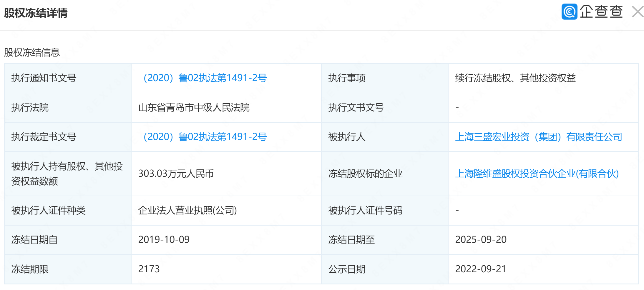
Task: Open 执行裁定书文号 link (2020)鲁02执法第1491-2号
Action: pos(203,137)
